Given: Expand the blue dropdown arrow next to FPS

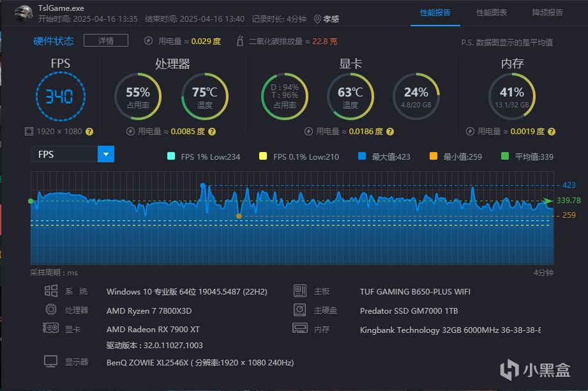Looking at the screenshot, I should click(106, 154).
